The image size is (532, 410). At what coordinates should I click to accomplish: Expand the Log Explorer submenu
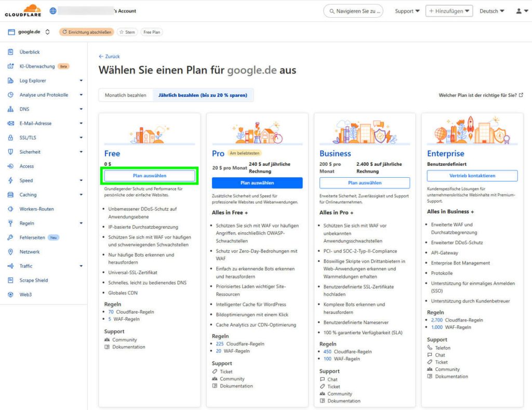pos(81,81)
